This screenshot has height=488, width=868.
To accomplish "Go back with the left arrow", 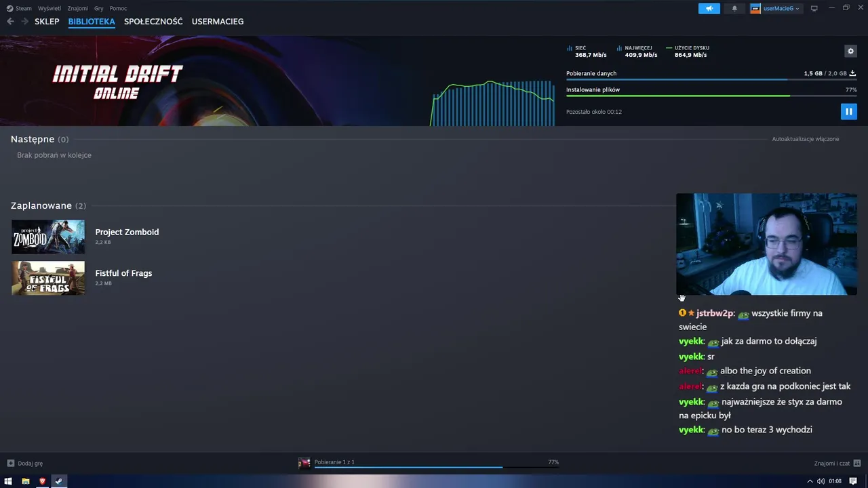I will click(10, 21).
